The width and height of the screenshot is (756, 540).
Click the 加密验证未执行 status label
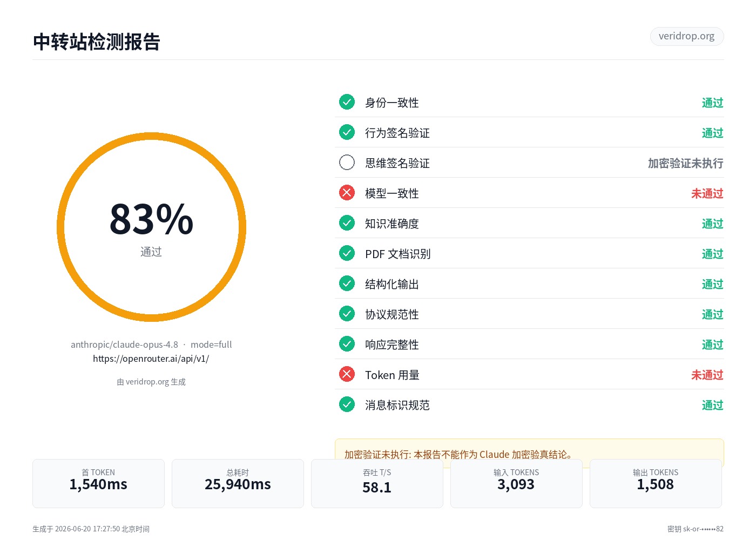[x=686, y=163]
